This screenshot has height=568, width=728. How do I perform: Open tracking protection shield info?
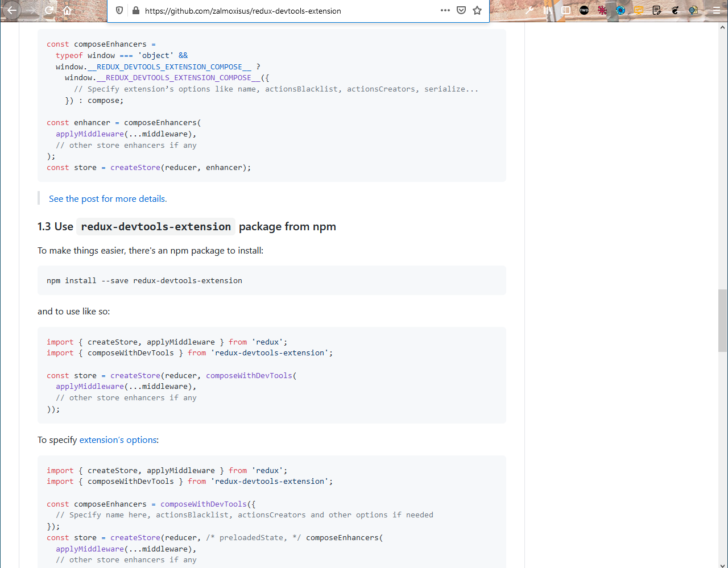point(119,10)
